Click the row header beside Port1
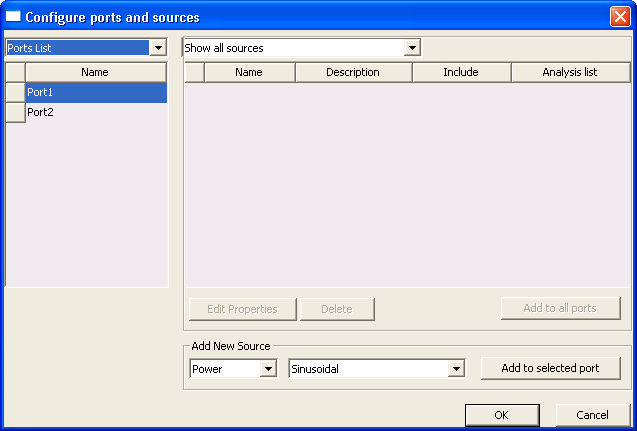 click(x=15, y=92)
